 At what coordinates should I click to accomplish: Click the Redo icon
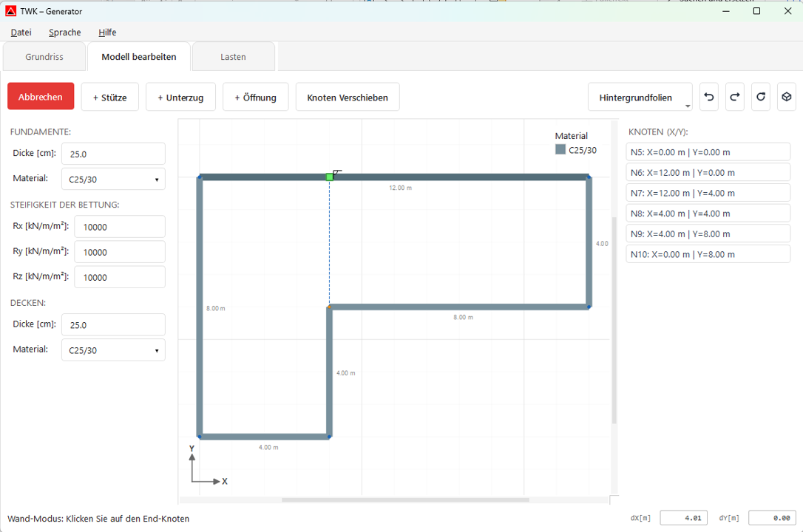tap(734, 97)
